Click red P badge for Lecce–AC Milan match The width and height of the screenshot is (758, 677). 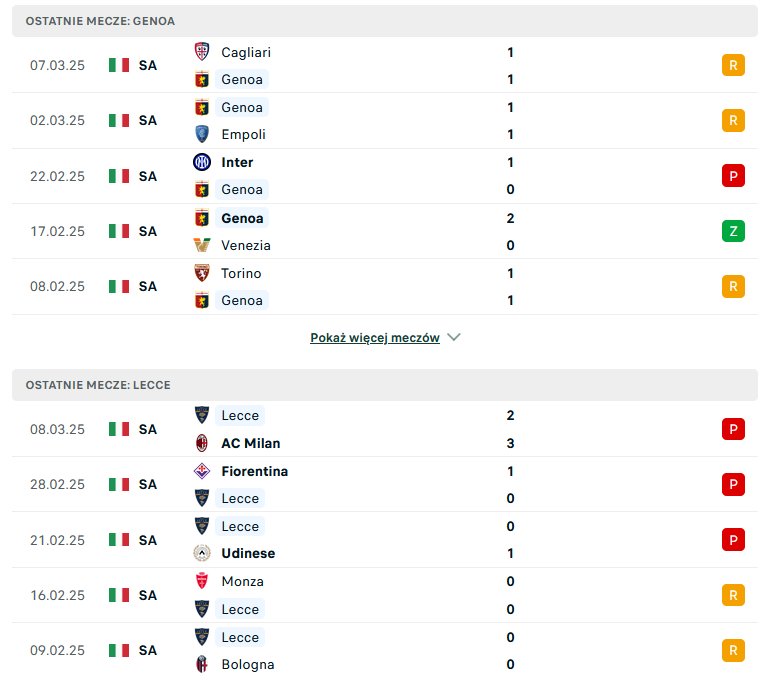(x=733, y=429)
